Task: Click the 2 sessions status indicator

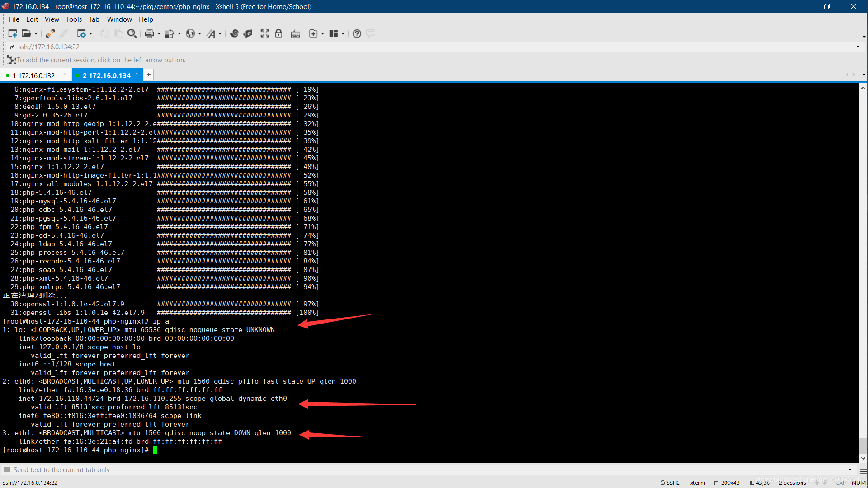Action: coord(792,483)
